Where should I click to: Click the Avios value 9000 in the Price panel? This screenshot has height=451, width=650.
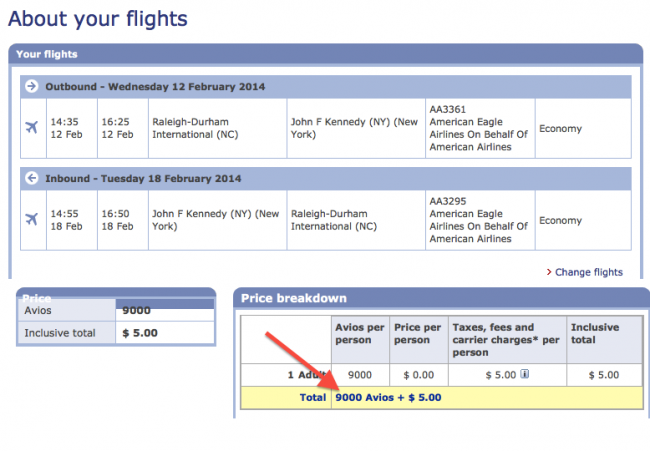136,311
